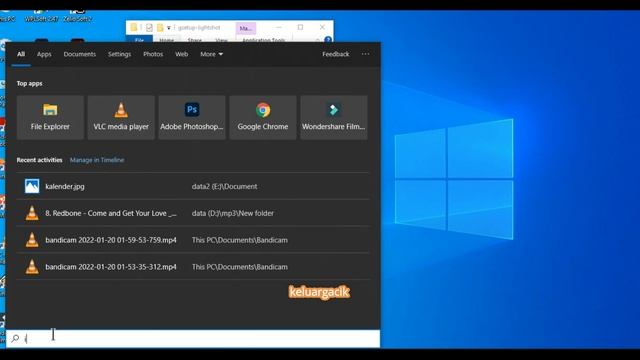Click new folder icon in Explorer title bar
The height and width of the screenshot is (360, 640).
tap(160, 27)
